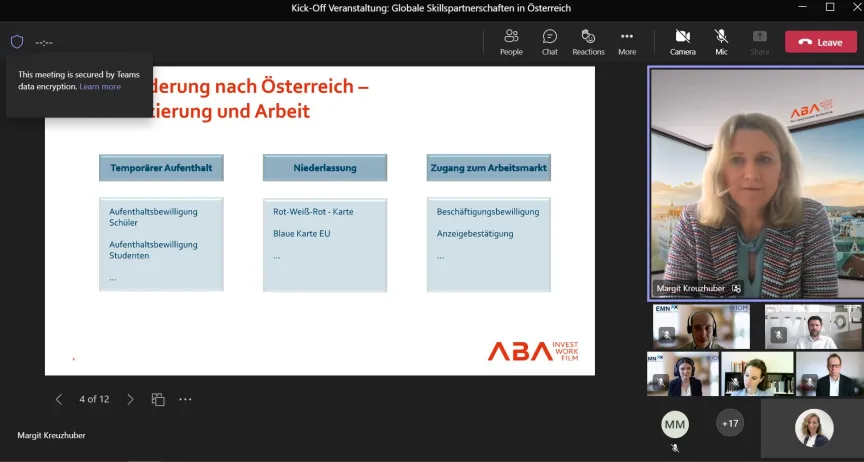Screen dimensions: 864x462
Task: Open the People panel
Action: point(511,42)
